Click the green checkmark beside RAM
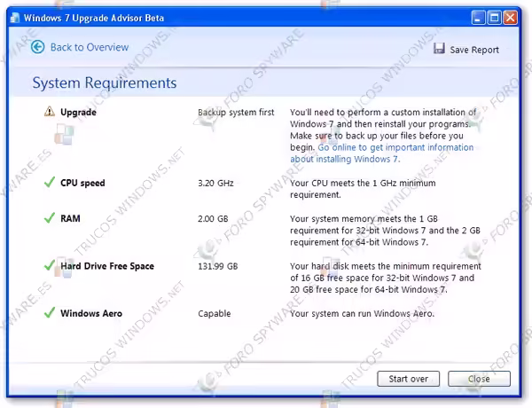 click(50, 217)
